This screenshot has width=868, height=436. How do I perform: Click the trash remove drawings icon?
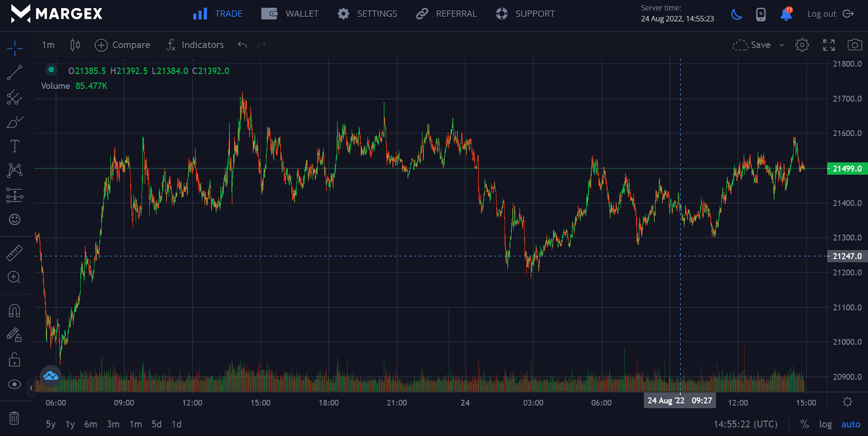coord(15,418)
